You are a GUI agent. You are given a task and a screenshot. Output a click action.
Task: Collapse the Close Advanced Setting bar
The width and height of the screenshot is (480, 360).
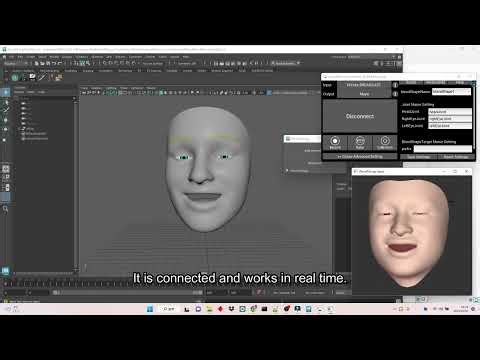click(360, 156)
